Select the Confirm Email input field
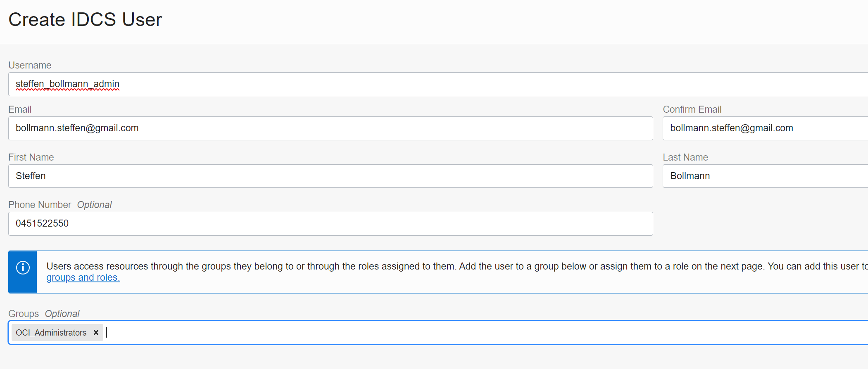868x369 pixels. coord(765,128)
